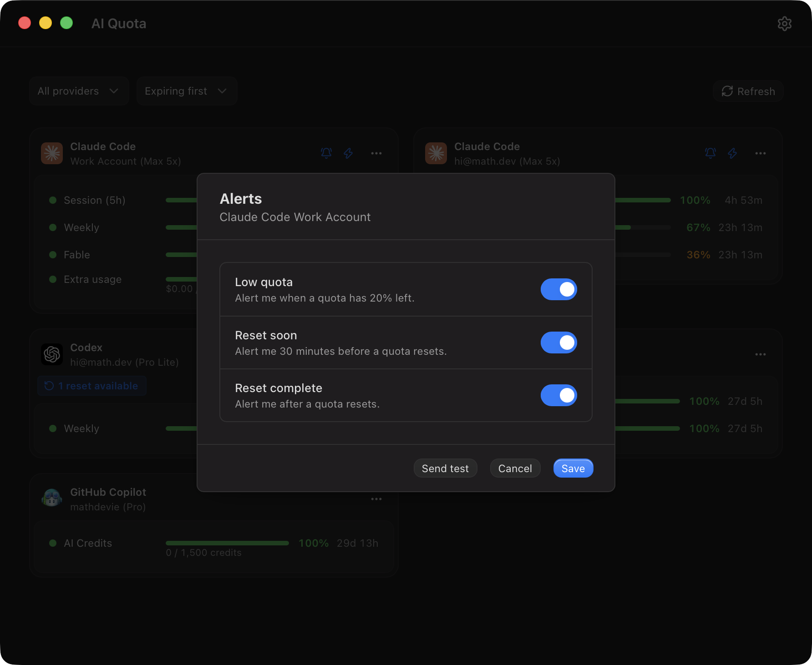Image resolution: width=812 pixels, height=665 pixels.
Task: Toggle the Low quota alert switch
Action: [558, 289]
